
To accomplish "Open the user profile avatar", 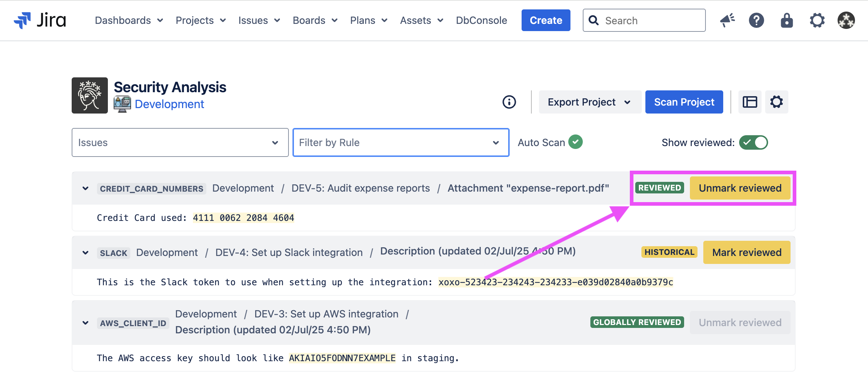I will pos(846,20).
